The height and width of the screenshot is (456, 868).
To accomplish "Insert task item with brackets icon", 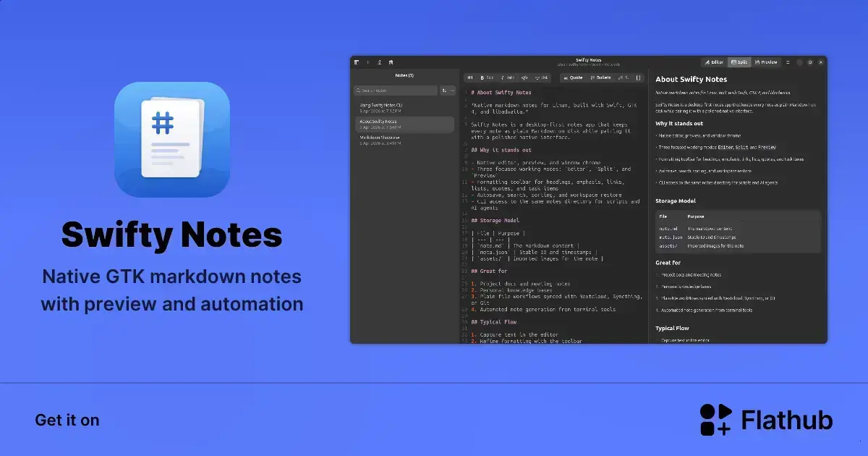I will click(x=638, y=77).
